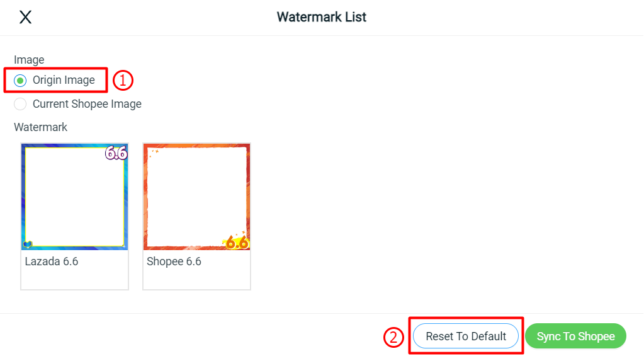Click the orange sparkle stars on Shopee frame
The image size is (644, 356).
point(154,153)
